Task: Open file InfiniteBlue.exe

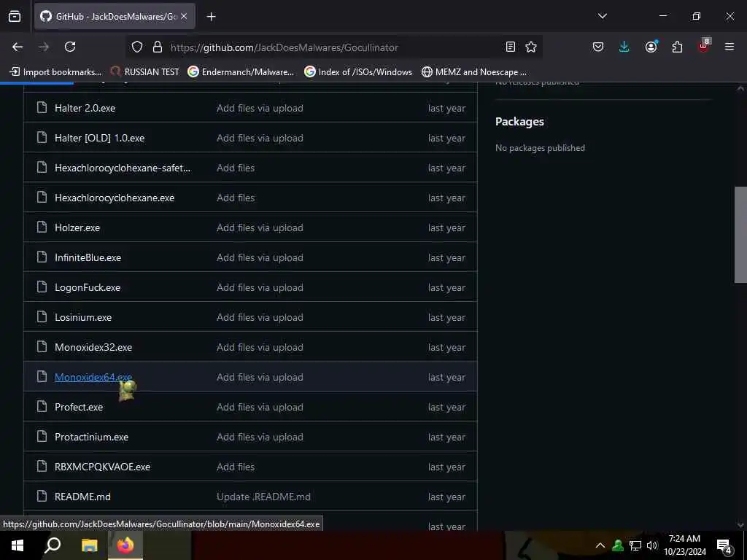Action: (x=88, y=257)
